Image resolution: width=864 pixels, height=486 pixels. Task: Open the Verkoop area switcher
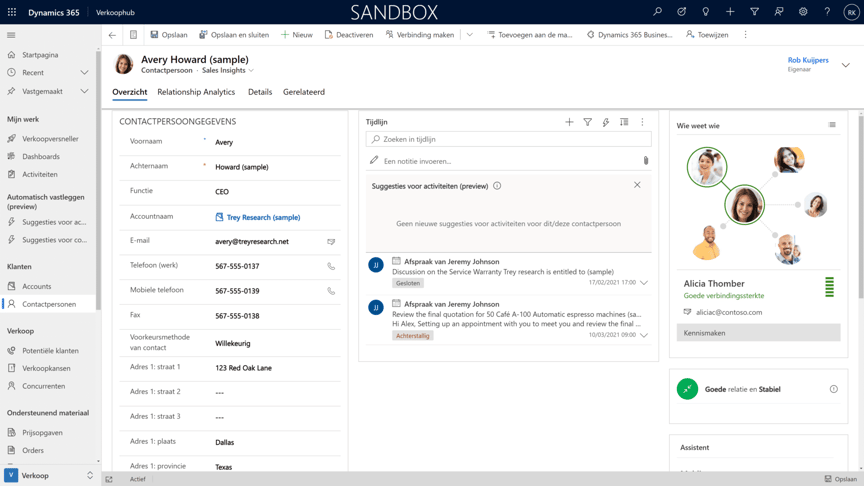(49, 476)
